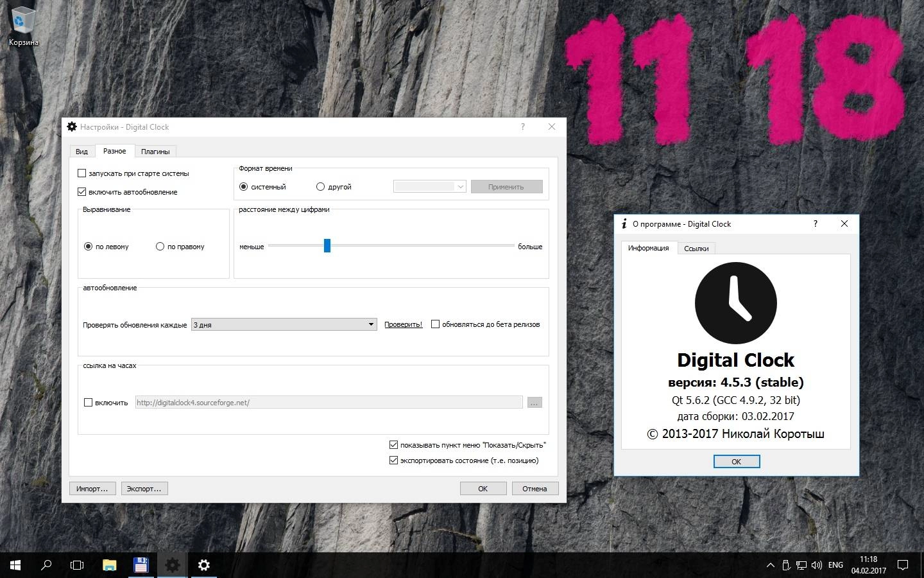
Task: Open the Recycle Bin desktop icon
Action: pyautogui.click(x=23, y=26)
